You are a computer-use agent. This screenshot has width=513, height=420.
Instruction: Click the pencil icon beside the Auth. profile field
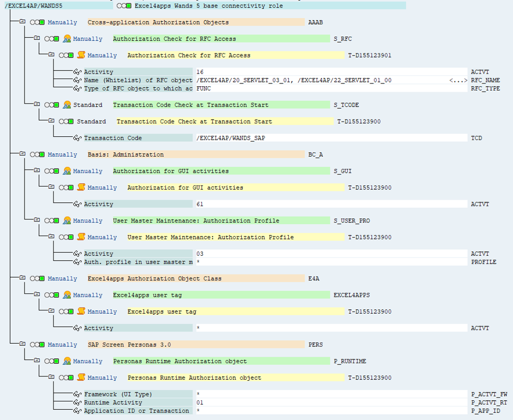(77, 262)
